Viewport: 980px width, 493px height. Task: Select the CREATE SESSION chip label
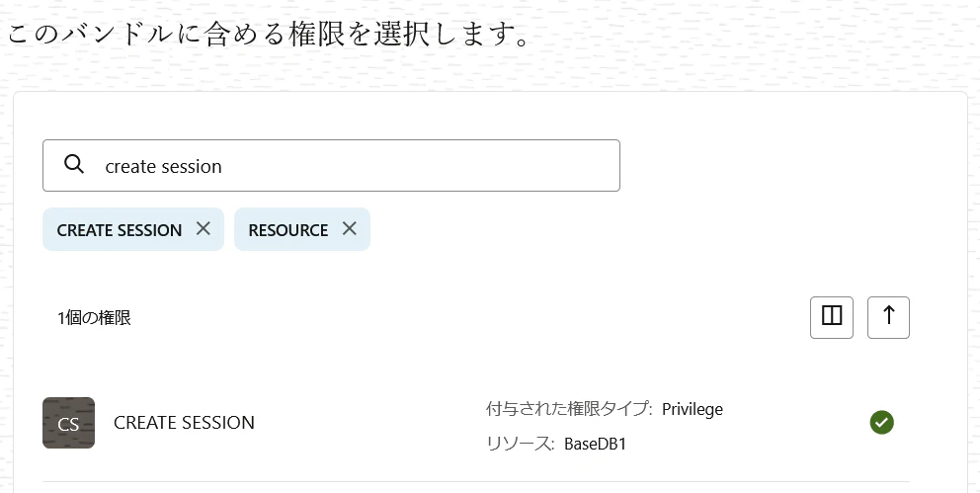pos(120,230)
